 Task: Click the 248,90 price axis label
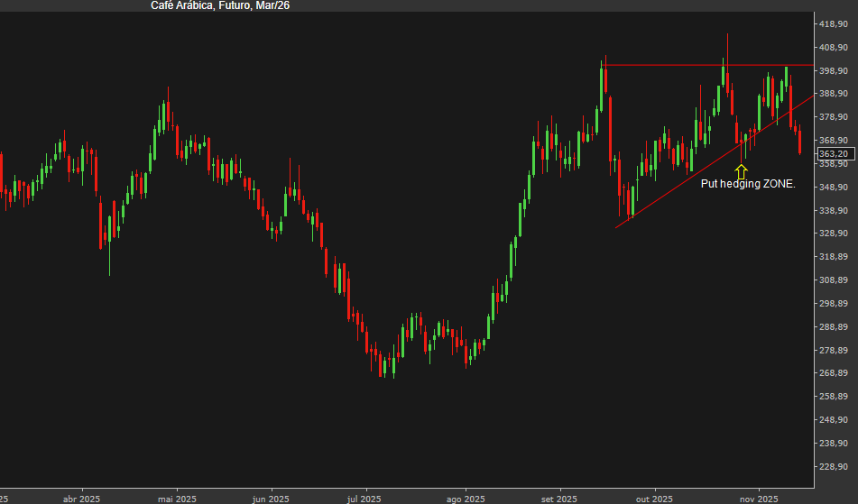tap(834, 420)
